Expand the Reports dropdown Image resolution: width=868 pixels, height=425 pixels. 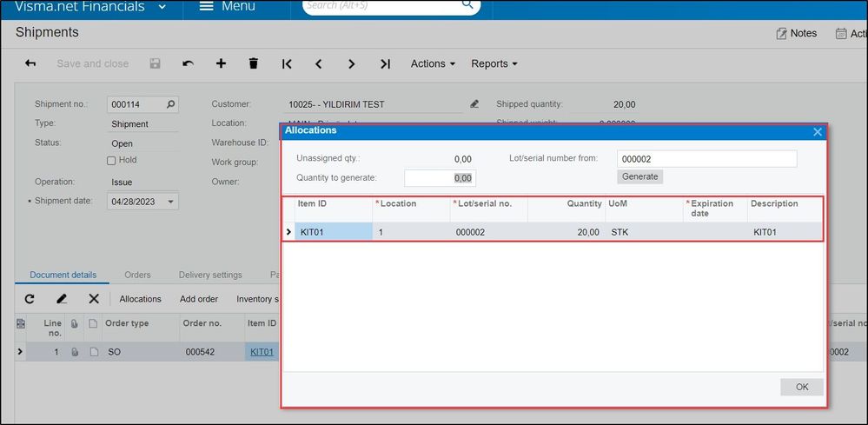pyautogui.click(x=494, y=63)
